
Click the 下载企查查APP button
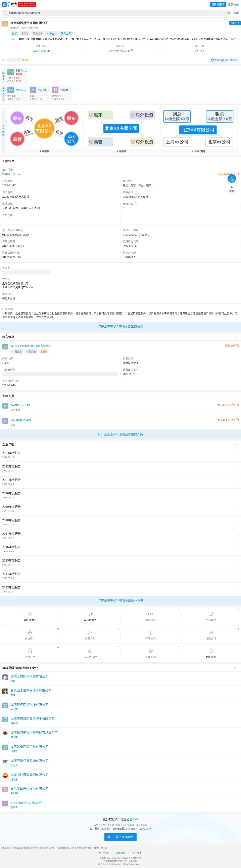click(120, 837)
